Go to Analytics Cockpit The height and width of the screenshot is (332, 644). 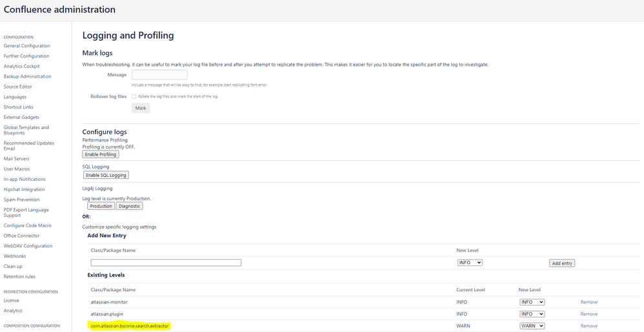point(22,67)
